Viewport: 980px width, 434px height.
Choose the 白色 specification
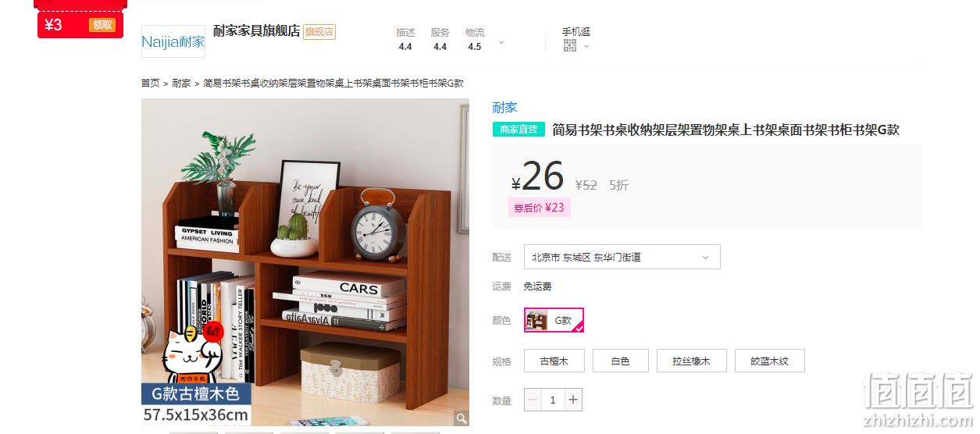pyautogui.click(x=621, y=361)
